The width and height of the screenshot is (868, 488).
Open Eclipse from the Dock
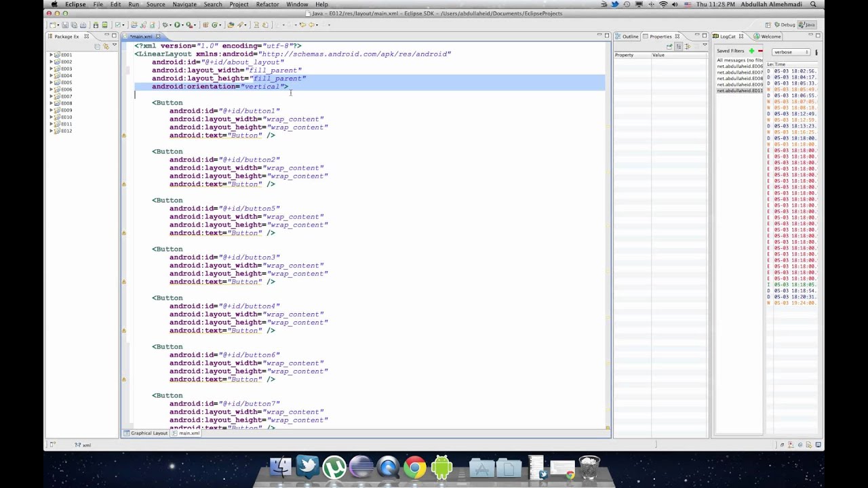361,467
